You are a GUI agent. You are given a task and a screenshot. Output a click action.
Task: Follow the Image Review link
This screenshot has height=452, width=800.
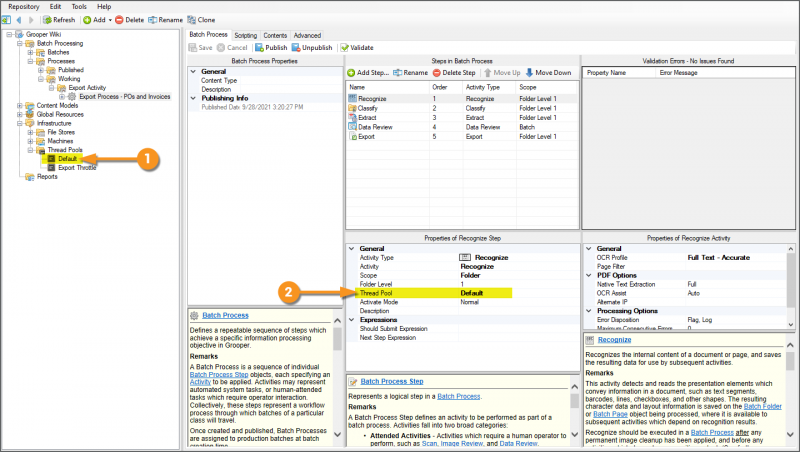pos(462,444)
